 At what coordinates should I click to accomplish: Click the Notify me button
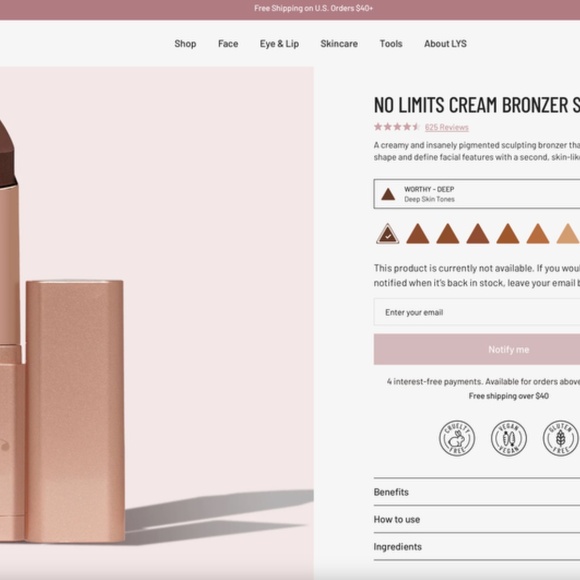coord(477,349)
